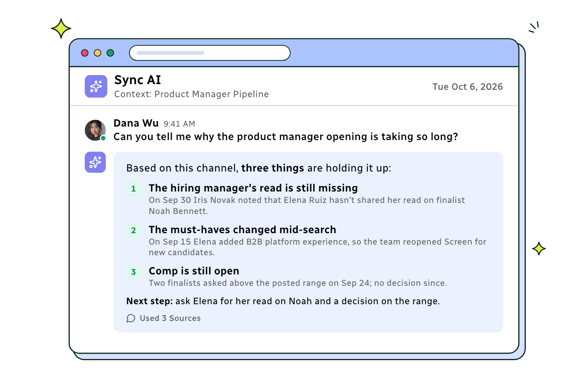Image resolution: width=588 pixels, height=392 pixels.
Task: Click the browser address bar
Action: (210, 53)
